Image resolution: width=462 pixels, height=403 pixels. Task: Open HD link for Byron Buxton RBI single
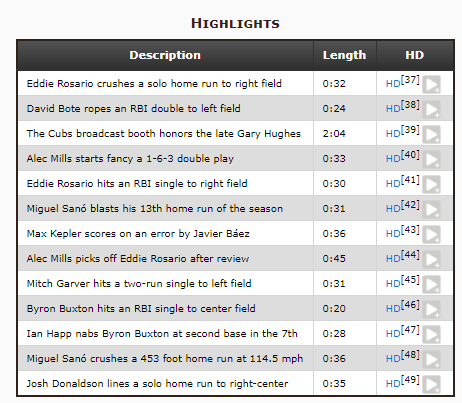point(393,309)
